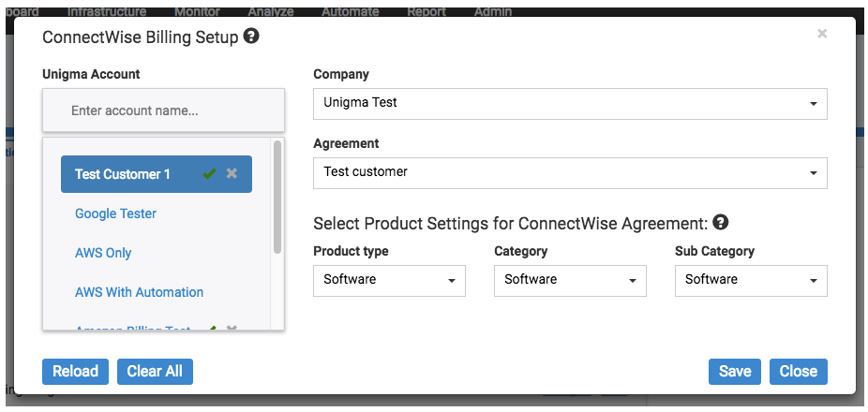Open the Analyze menu behind the dialog

[x=271, y=11]
